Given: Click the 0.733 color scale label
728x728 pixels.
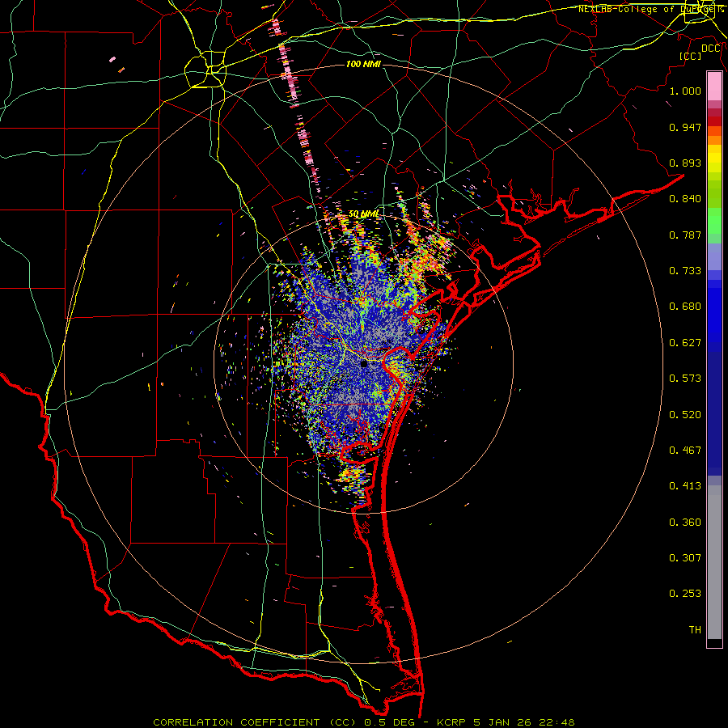Looking at the screenshot, I should click(x=685, y=271).
